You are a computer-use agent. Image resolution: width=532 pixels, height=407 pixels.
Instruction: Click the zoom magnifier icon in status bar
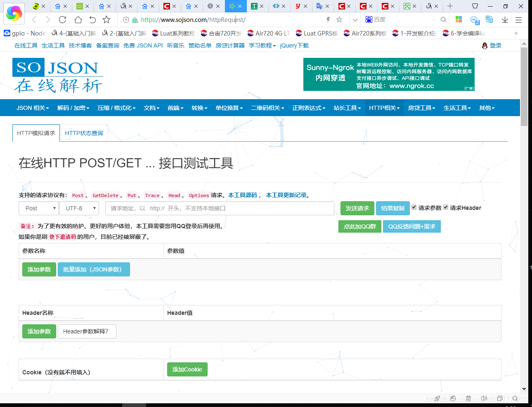[515, 399]
